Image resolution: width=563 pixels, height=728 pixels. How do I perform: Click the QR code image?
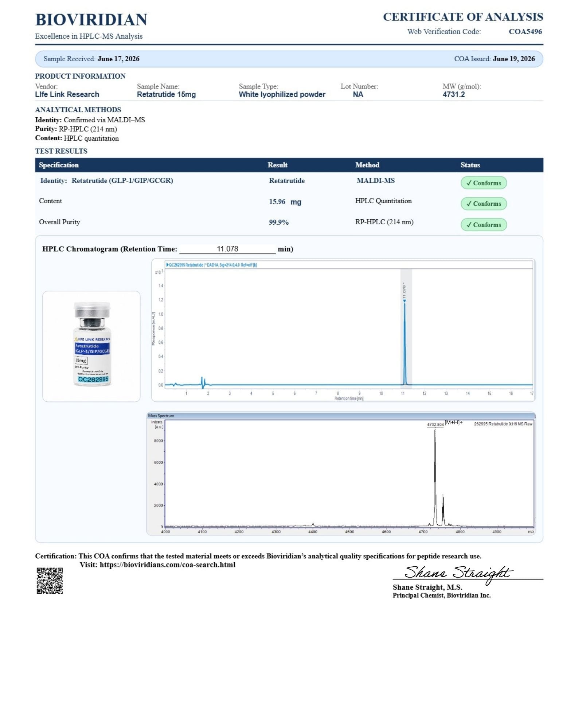(x=50, y=581)
